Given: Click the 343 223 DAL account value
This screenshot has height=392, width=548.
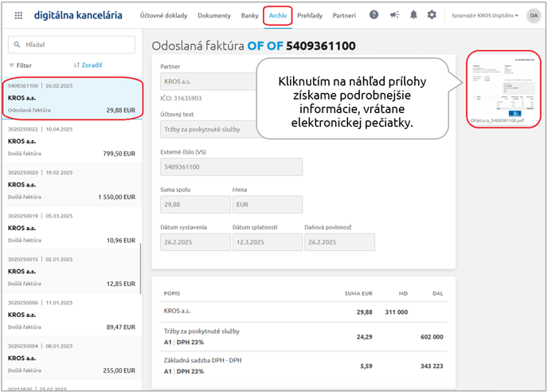Looking at the screenshot, I should pos(432,367).
